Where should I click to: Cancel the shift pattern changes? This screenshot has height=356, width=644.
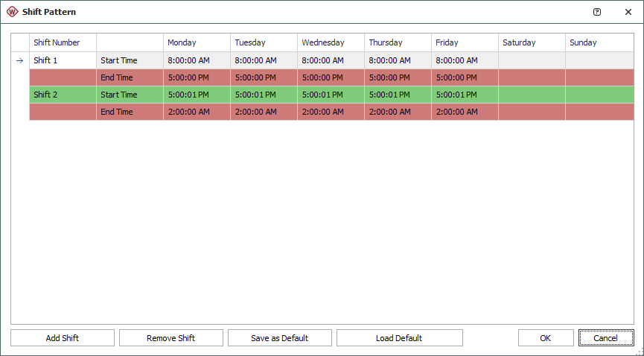point(606,338)
